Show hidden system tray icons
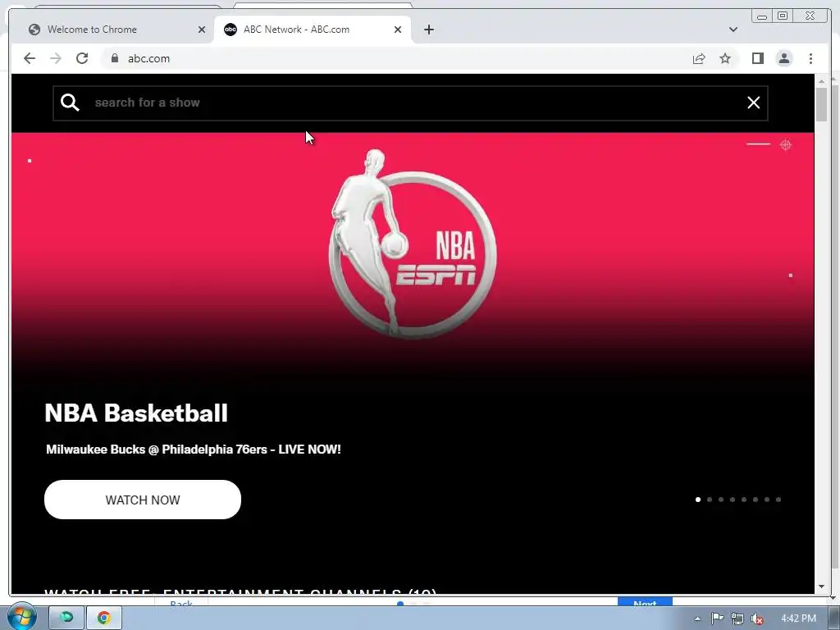The width and height of the screenshot is (840, 630). [x=697, y=619]
